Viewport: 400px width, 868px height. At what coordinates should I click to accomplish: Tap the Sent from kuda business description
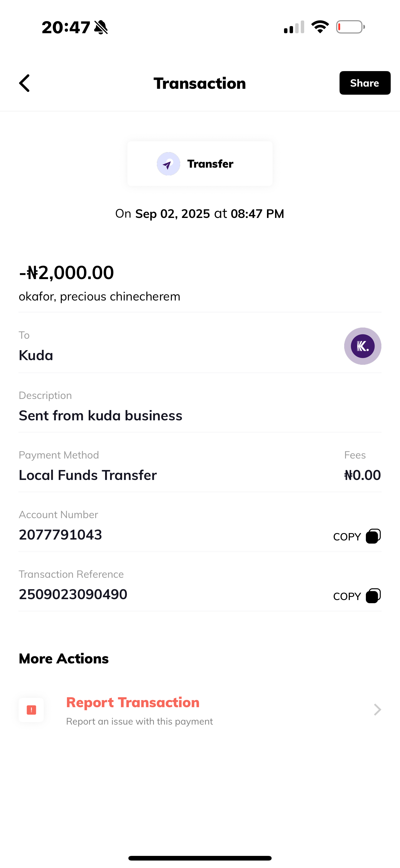(x=100, y=415)
